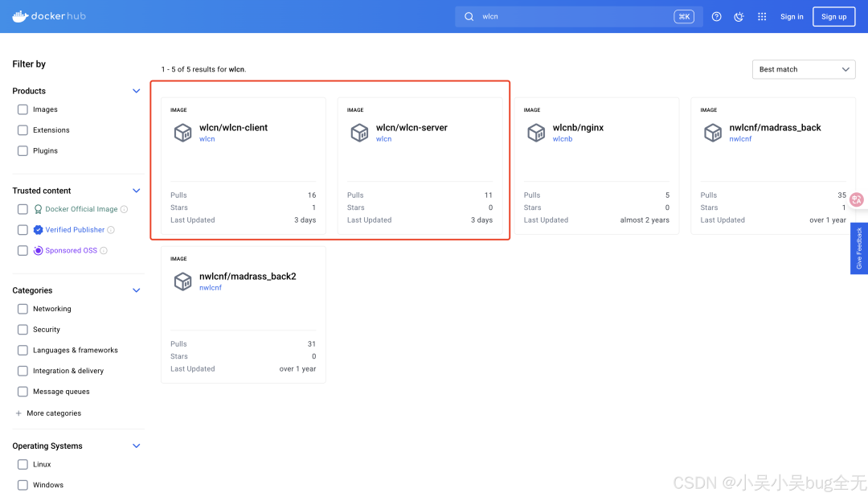Check the Networking category checkbox
The height and width of the screenshot is (497, 868).
pyautogui.click(x=23, y=309)
